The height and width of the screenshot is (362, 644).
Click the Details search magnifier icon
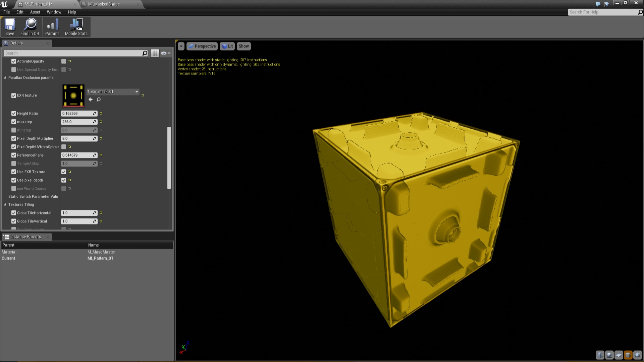[x=145, y=53]
